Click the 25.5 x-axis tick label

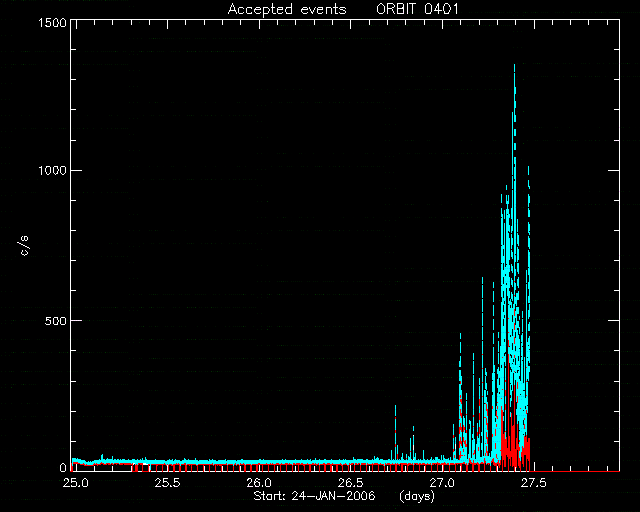point(167,483)
